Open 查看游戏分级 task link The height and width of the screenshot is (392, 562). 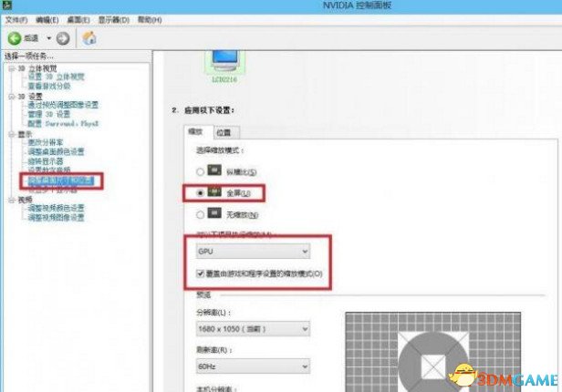pyautogui.click(x=49, y=87)
